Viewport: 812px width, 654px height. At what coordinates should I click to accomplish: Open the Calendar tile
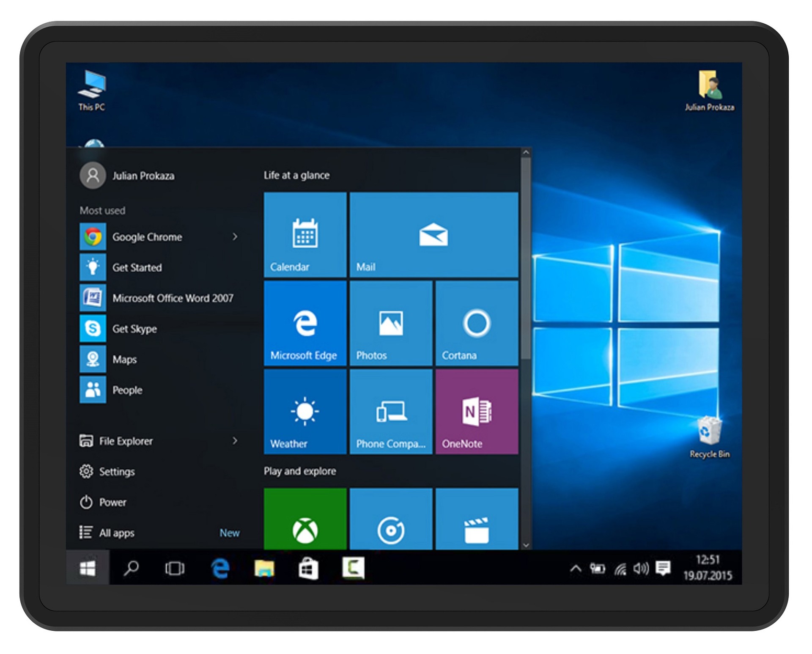305,235
